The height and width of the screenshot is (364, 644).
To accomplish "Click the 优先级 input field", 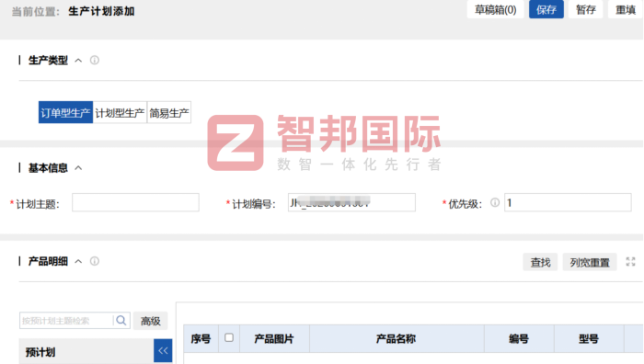I will point(568,202).
